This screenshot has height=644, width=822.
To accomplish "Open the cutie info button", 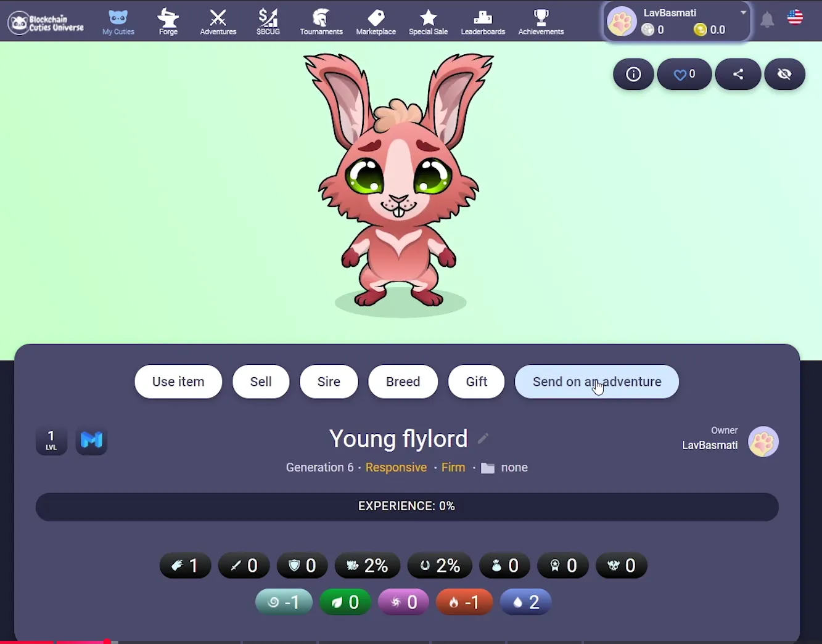I will coord(633,75).
